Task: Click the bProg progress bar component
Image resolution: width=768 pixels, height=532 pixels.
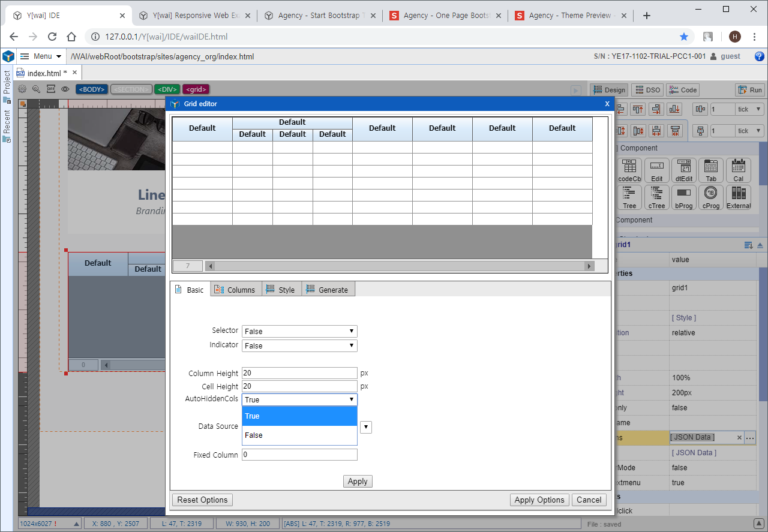Action: tap(684, 197)
